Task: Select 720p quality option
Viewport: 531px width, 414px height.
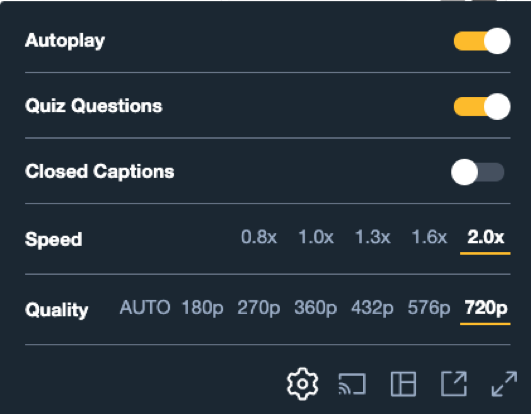Action: [485, 309]
